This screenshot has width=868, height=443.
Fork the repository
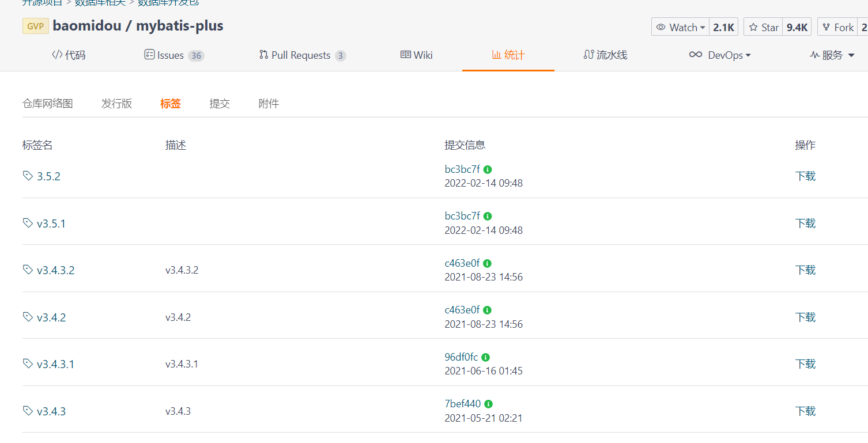838,27
